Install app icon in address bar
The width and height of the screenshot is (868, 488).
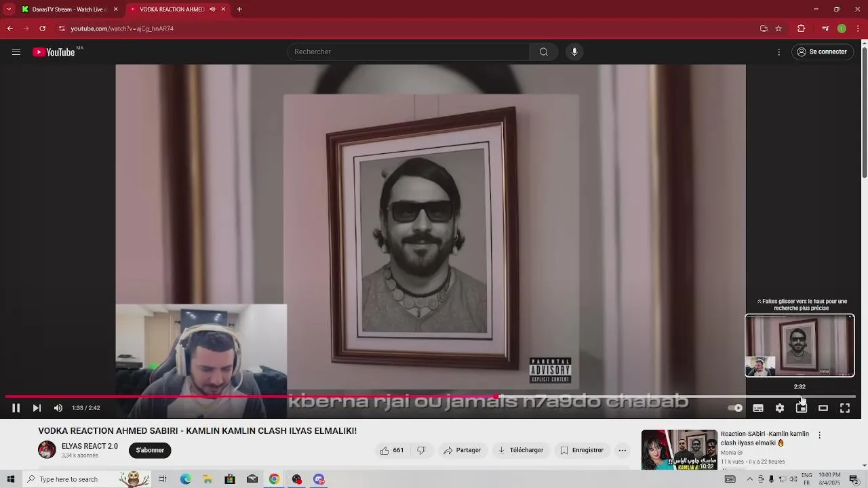pyautogui.click(x=764, y=28)
